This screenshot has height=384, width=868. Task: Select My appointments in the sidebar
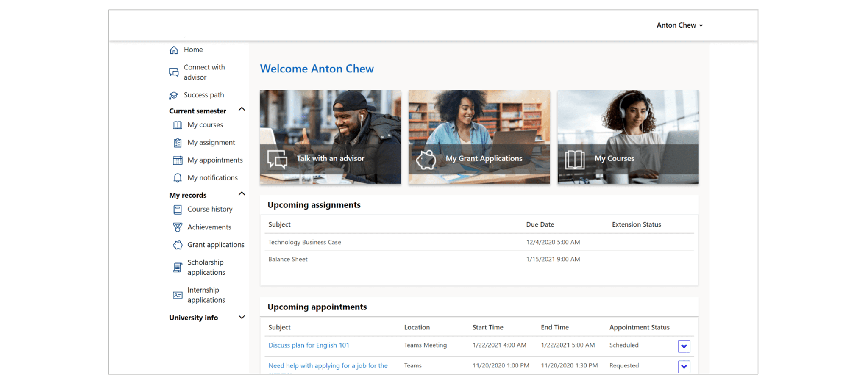pos(215,160)
